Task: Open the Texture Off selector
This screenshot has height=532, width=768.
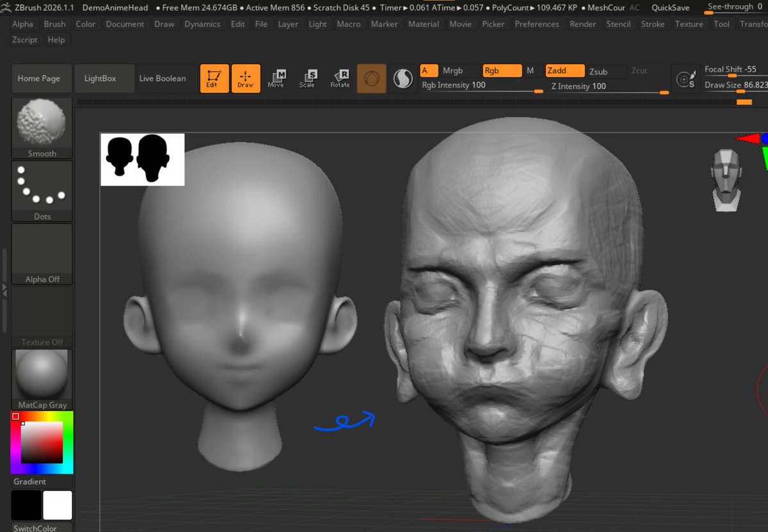Action: click(42, 317)
